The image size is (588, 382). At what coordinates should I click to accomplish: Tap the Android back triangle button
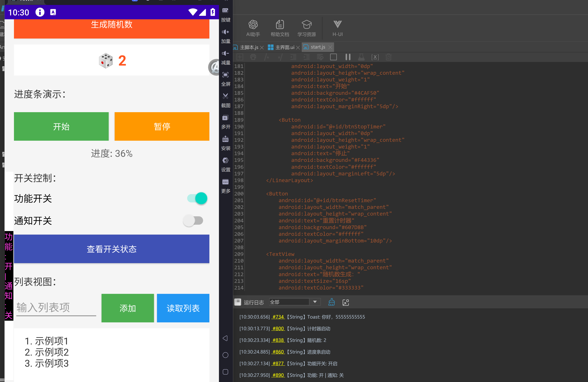coord(225,338)
